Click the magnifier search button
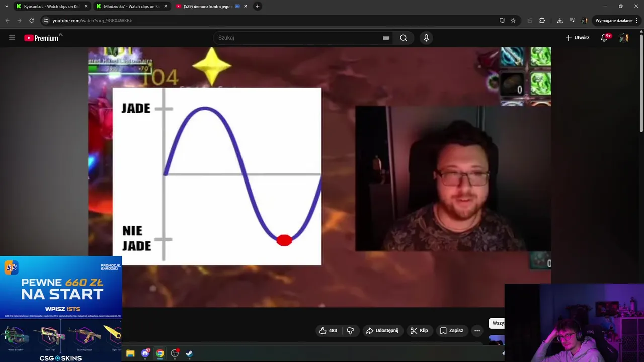The height and width of the screenshot is (362, 644). click(x=404, y=38)
